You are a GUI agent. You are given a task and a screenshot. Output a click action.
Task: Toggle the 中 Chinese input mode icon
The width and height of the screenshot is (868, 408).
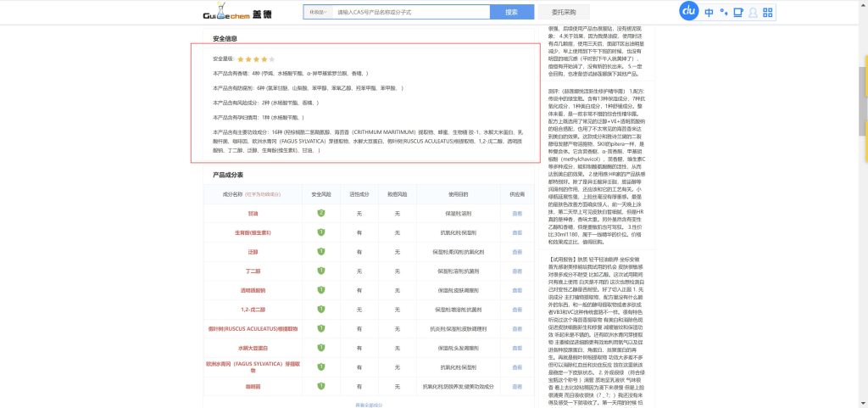point(709,13)
